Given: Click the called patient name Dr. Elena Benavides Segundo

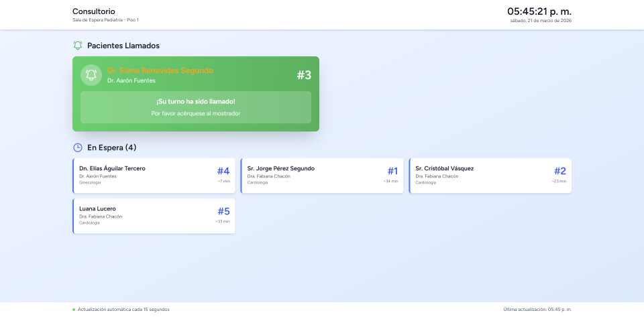Looking at the screenshot, I should click(160, 70).
